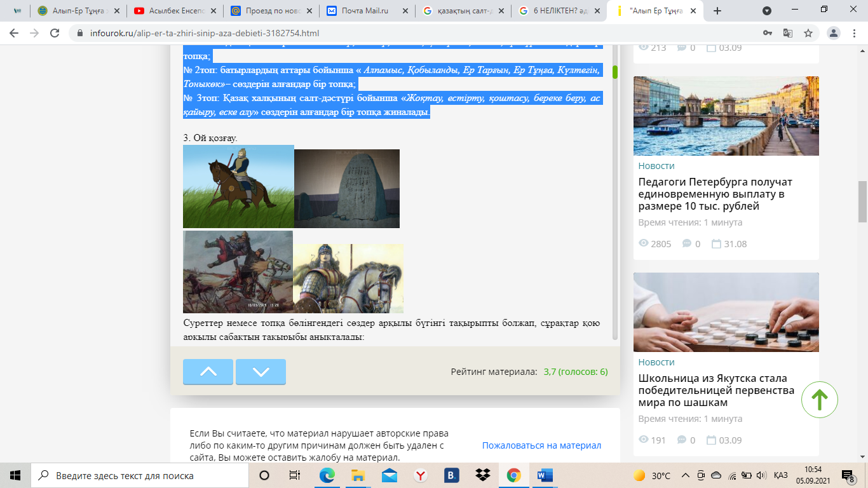The image size is (868, 488).
Task: Launch Yandex Browser from the taskbar
Action: [x=421, y=475]
